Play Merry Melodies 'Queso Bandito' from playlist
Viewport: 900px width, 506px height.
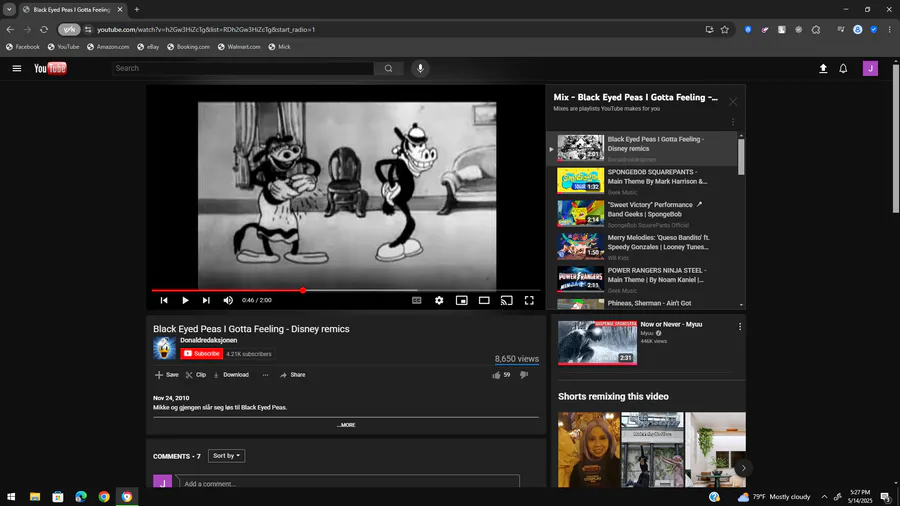coord(642,246)
